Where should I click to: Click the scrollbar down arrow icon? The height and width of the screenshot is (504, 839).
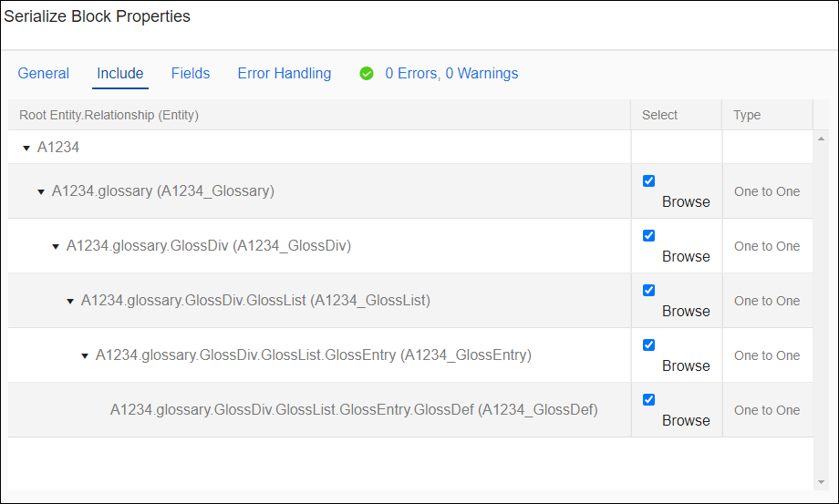click(x=821, y=482)
